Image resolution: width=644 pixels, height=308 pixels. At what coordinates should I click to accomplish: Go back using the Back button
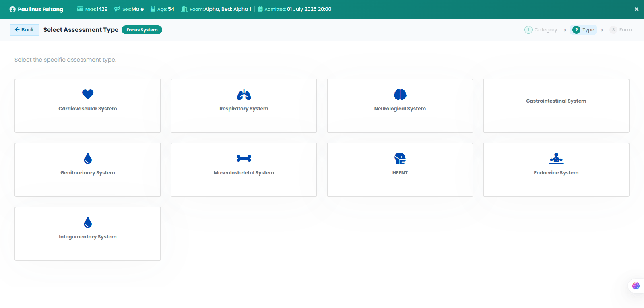tap(25, 30)
